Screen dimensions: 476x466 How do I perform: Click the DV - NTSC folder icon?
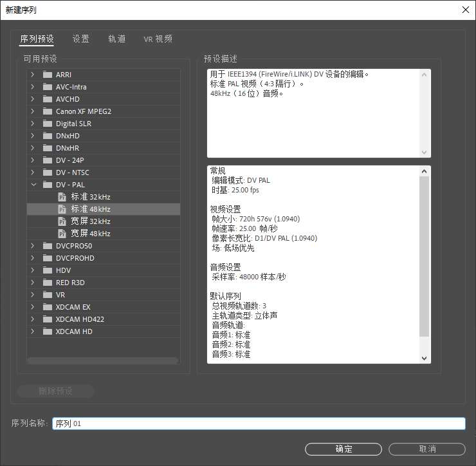coord(48,172)
